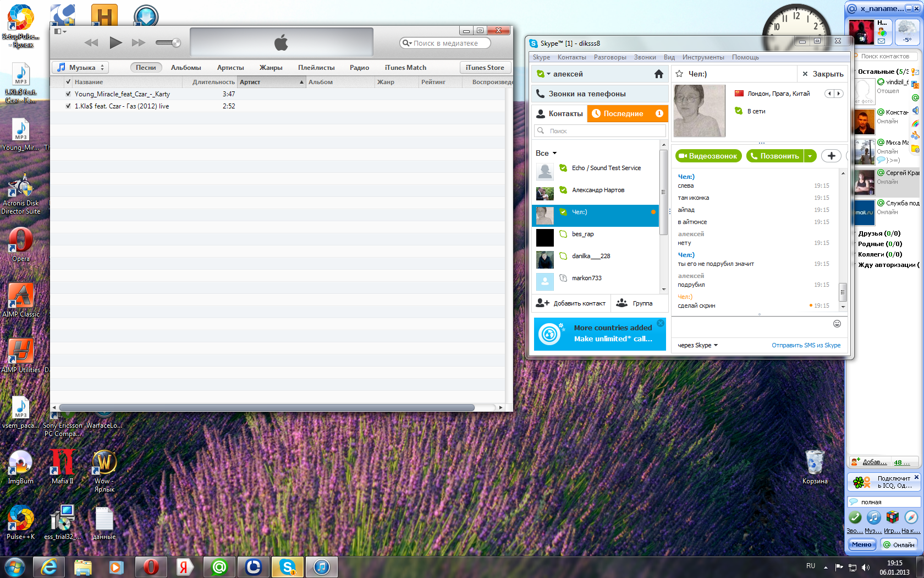Close the 'More countries added' Skype banner

[x=661, y=324]
